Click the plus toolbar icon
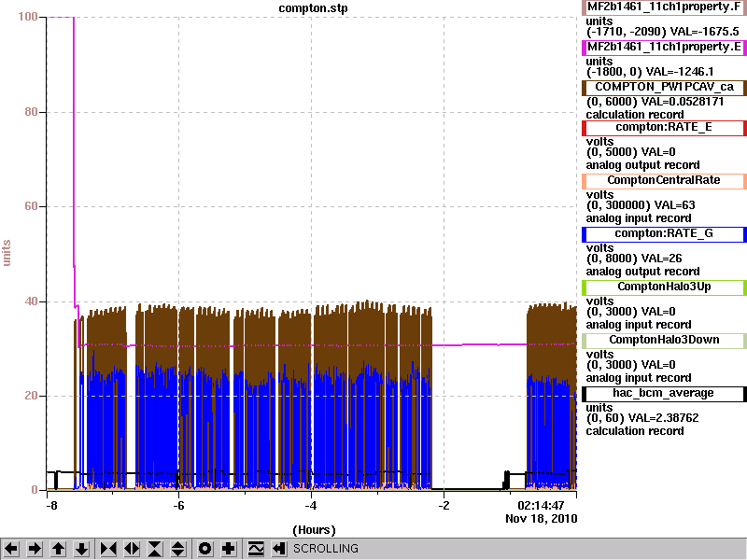 click(x=228, y=549)
